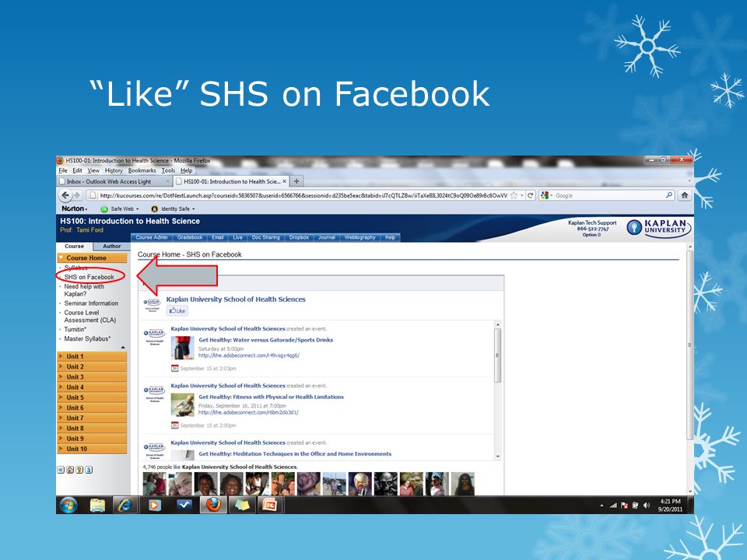The image size is (747, 560).
Task: Open a new tab with the plus button
Action: click(x=296, y=181)
